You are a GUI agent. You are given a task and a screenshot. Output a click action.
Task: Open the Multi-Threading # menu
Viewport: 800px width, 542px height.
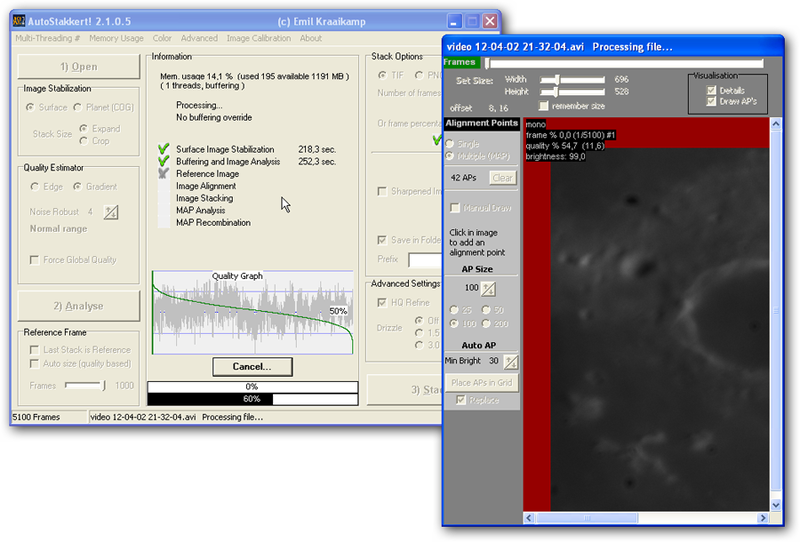coord(47,38)
